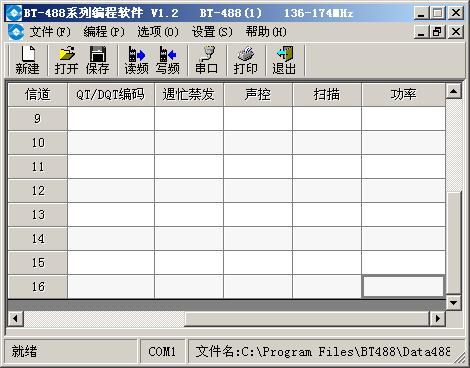Click the horizontal scrollbar left arrow
470x368 pixels.
point(15,319)
